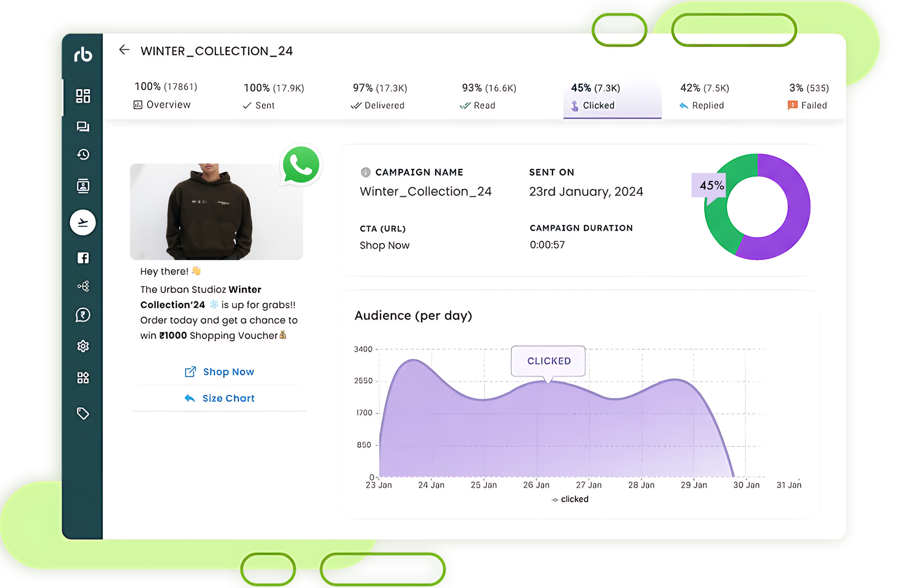The width and height of the screenshot is (900, 588).
Task: Go back using the left arrow
Action: [124, 50]
